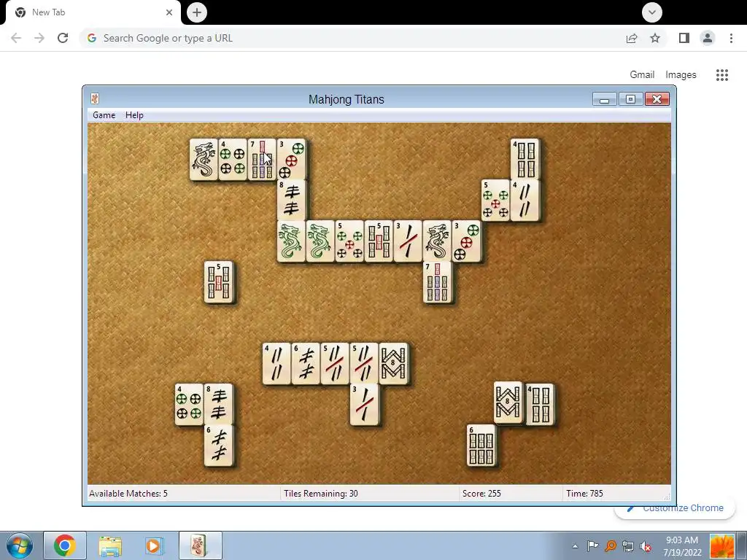The height and width of the screenshot is (560, 747).
Task: Click the 5 circles tile left of 4 character
Action: (495, 200)
